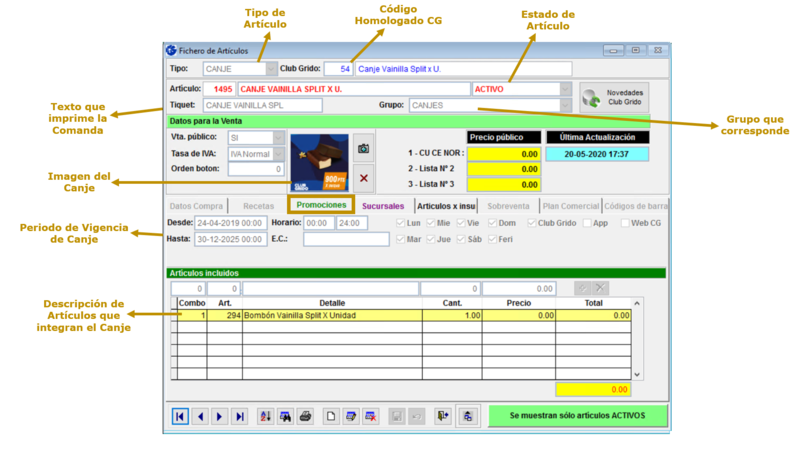The width and height of the screenshot is (800, 463).
Task: Jump to the last article record
Action: point(239,416)
